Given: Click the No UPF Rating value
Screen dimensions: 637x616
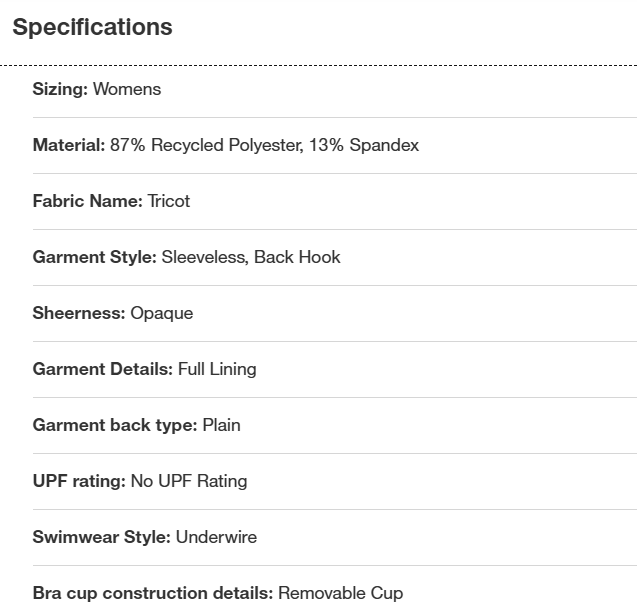Looking at the screenshot, I should 189,481.
